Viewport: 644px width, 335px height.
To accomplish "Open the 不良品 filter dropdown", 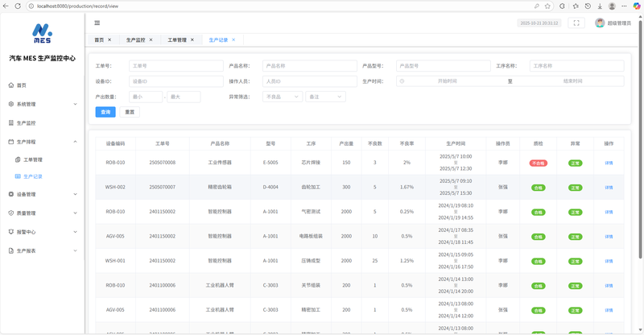I will pos(282,97).
